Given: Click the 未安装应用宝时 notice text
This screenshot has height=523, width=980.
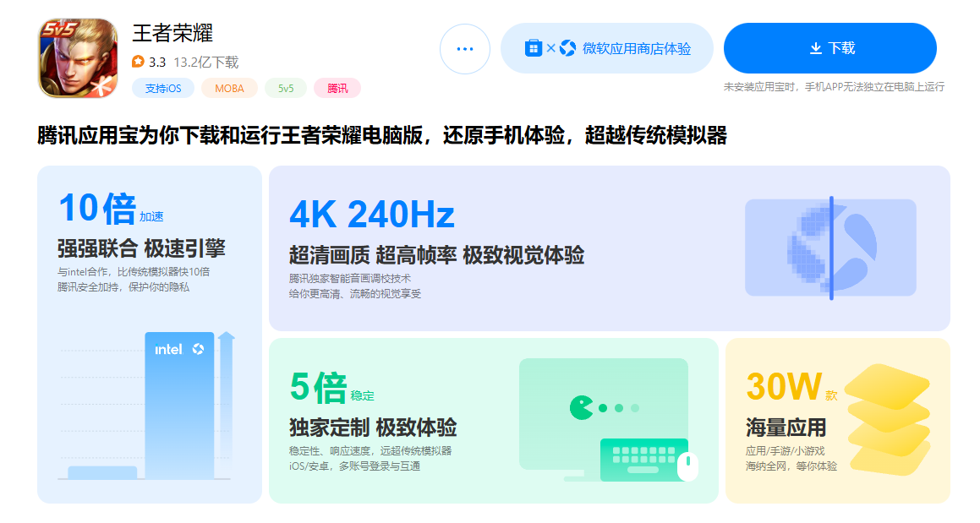Looking at the screenshot, I should point(834,87).
